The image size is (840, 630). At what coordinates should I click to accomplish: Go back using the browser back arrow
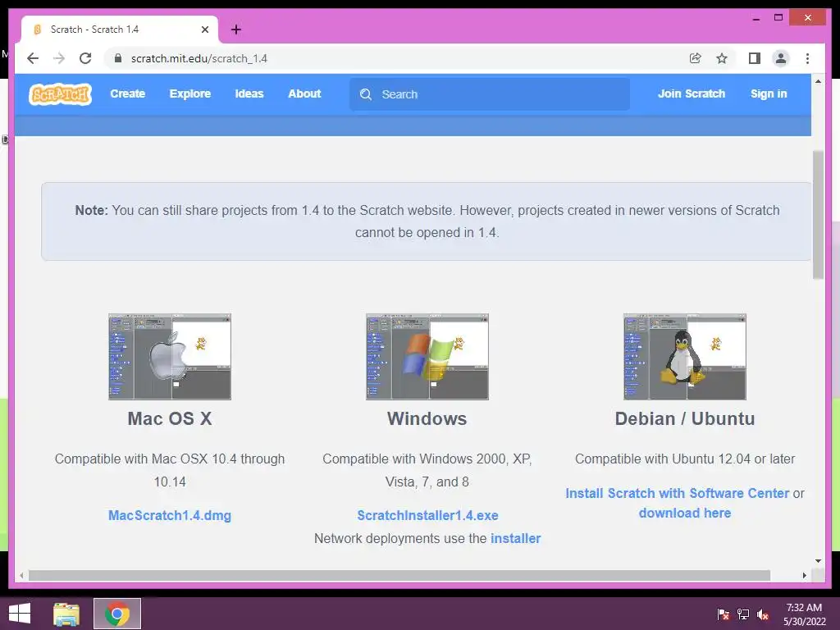point(33,58)
